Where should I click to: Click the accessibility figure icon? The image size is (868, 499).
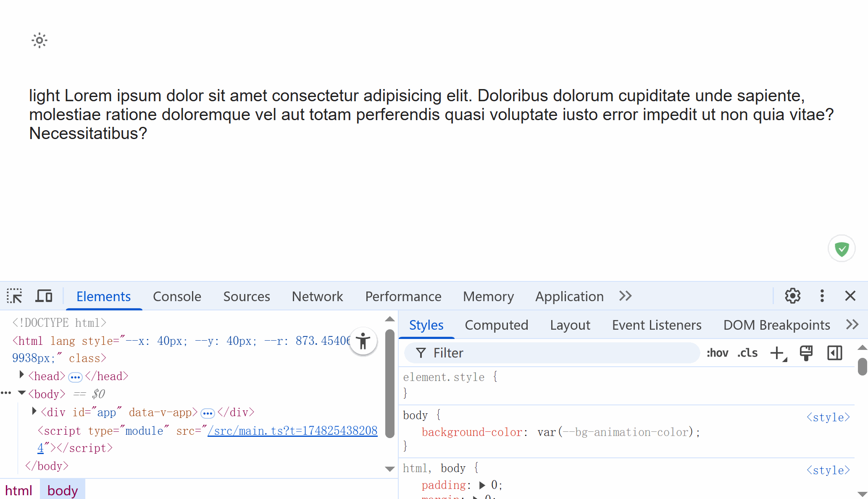click(363, 341)
